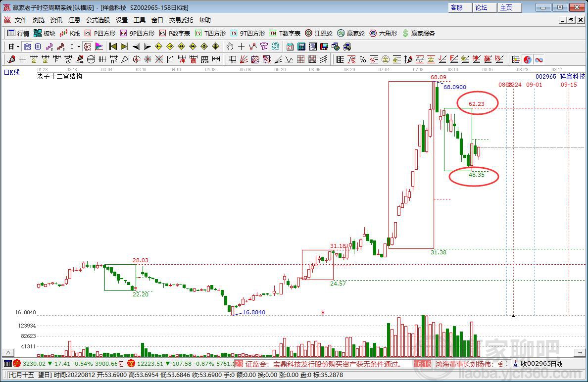Click yellow diamond left-arrow icon
This screenshot has width=588, height=382.
click(x=158, y=47)
